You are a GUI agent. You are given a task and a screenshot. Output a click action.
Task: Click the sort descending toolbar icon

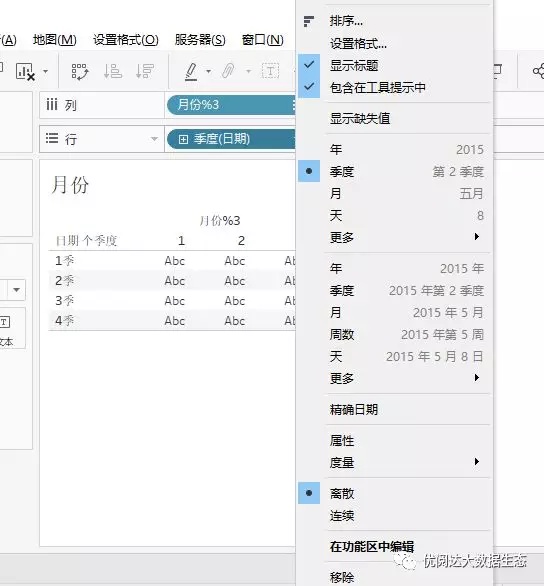click(x=145, y=71)
